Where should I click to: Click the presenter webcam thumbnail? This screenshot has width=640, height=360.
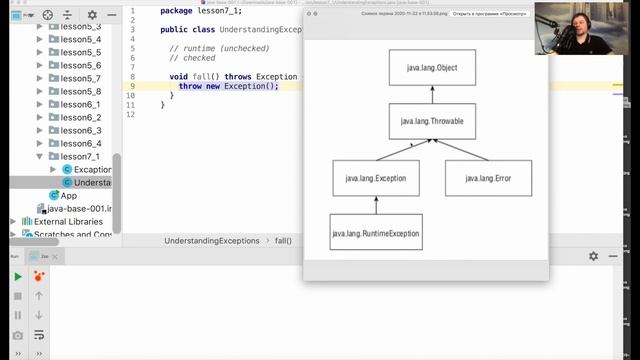pos(582,29)
